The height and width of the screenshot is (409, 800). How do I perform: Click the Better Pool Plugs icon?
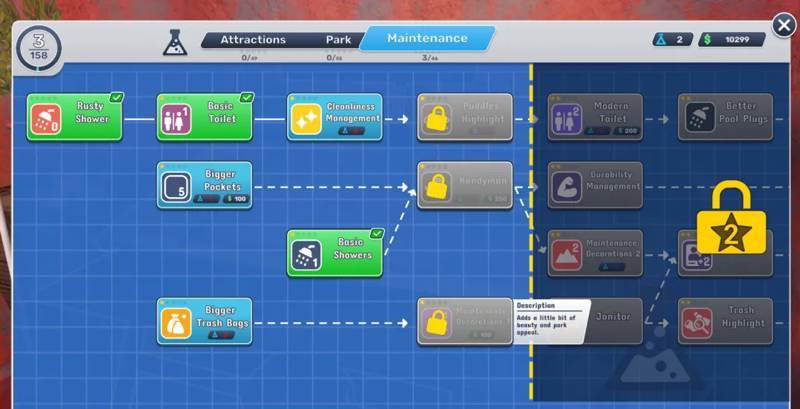(x=699, y=119)
